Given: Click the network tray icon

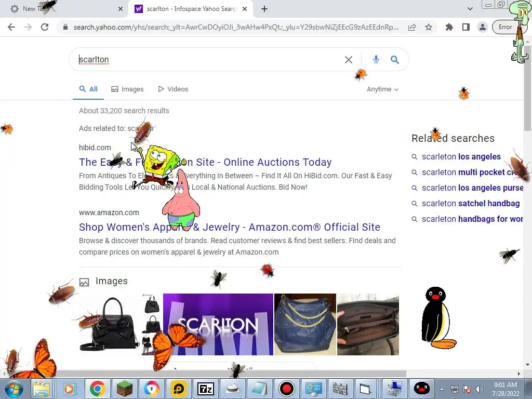Looking at the screenshot, I should tap(454, 390).
